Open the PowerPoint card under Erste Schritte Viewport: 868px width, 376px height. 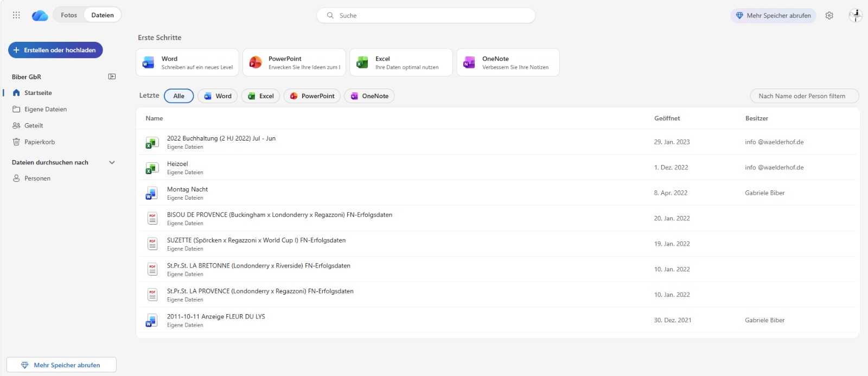coord(294,62)
